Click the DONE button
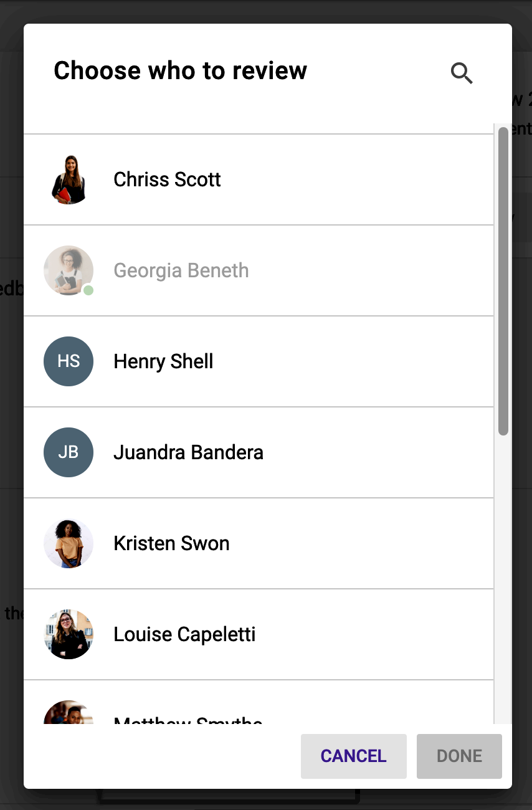The height and width of the screenshot is (810, 532). [459, 756]
